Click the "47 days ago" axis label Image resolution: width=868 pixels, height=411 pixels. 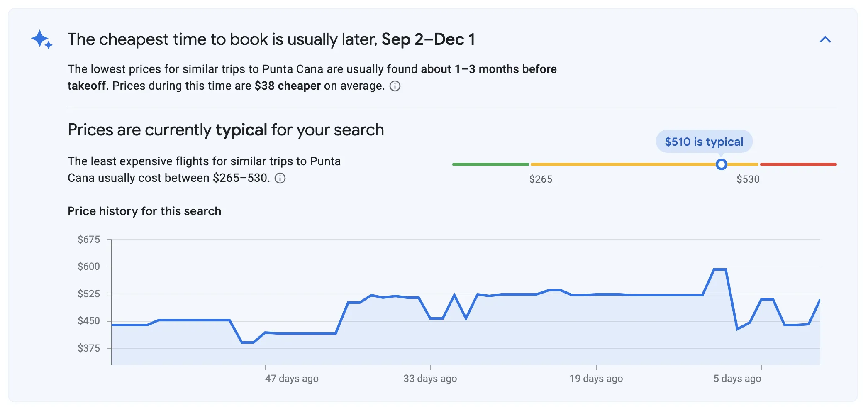[292, 379]
